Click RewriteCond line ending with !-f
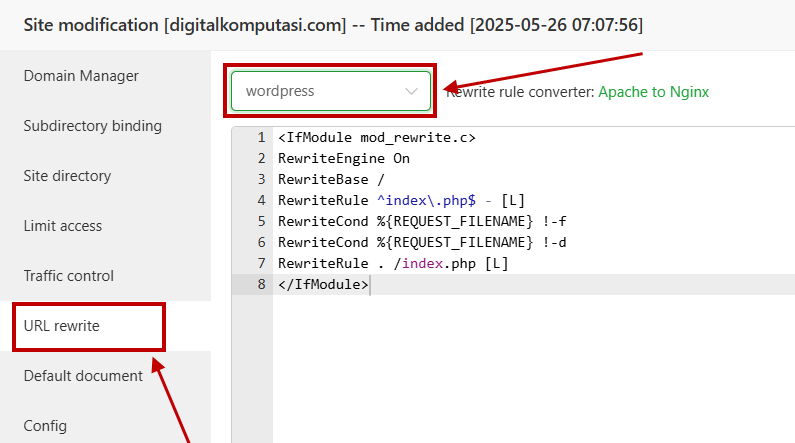The height and width of the screenshot is (443, 795). [422, 222]
